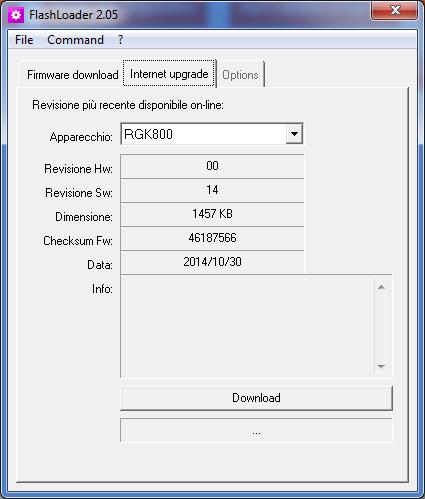
Task: Click the FlashLoader gear app icon
Action: [x=16, y=15]
